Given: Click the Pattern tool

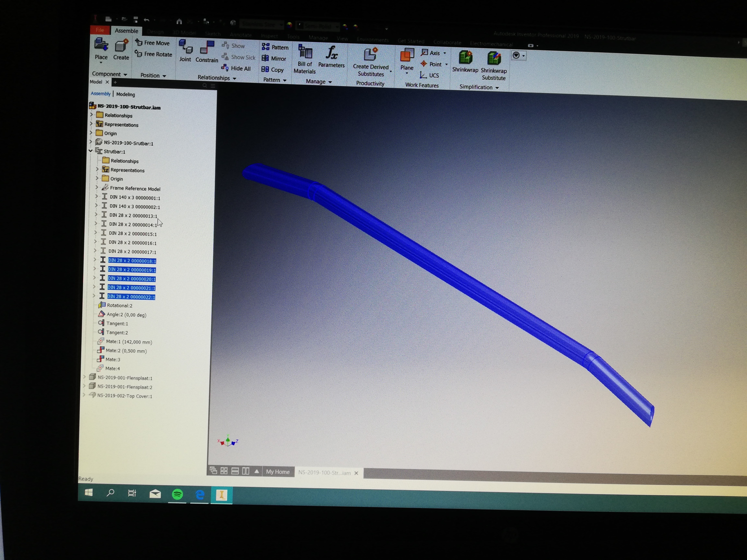Looking at the screenshot, I should click(x=275, y=47).
